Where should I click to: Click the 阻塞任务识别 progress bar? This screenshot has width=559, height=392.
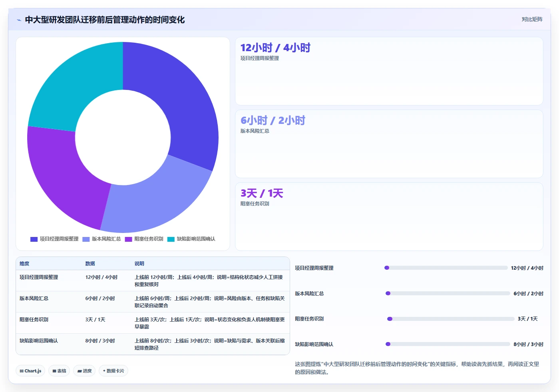click(451, 319)
